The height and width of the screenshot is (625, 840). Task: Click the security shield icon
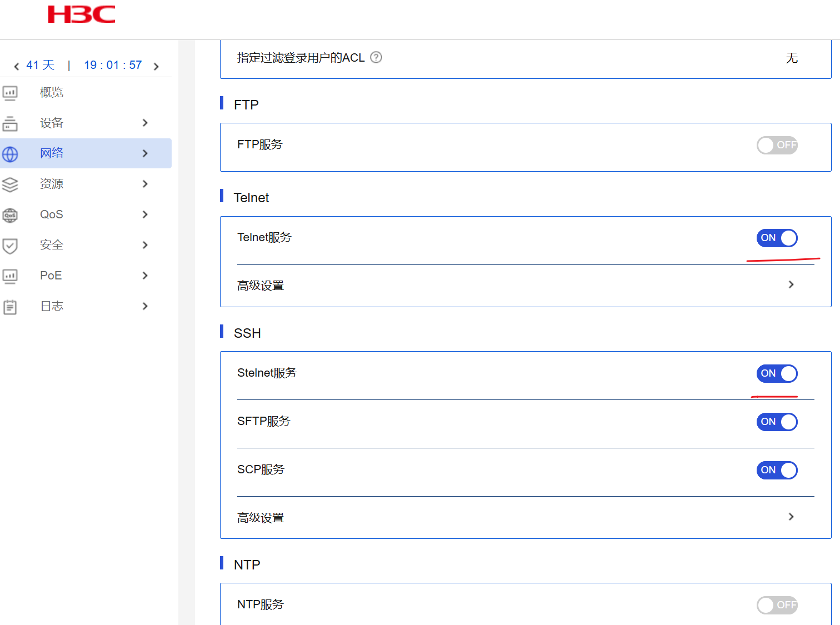(10, 246)
